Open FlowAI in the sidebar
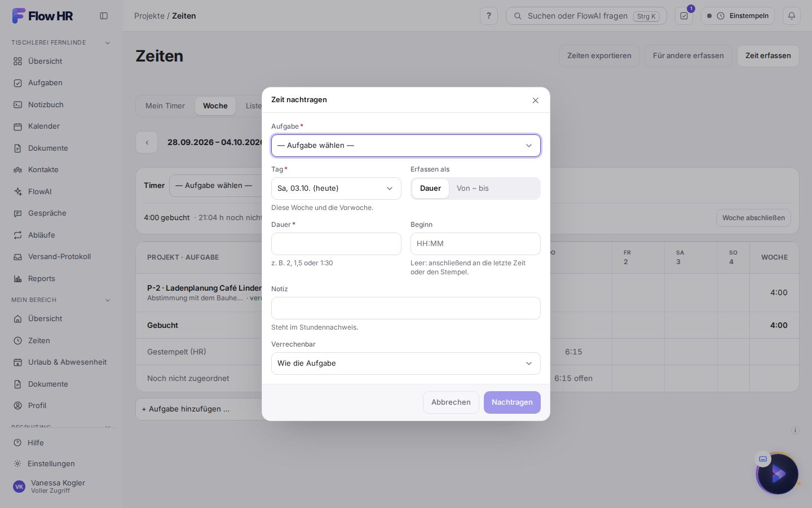Viewport: 812px width, 508px height. click(x=61, y=191)
